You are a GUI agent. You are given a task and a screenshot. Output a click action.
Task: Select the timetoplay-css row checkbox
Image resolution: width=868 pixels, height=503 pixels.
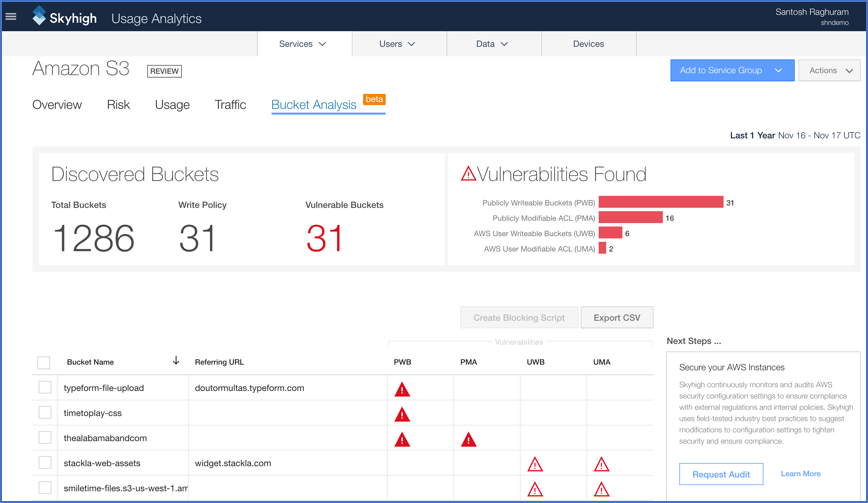tap(45, 412)
